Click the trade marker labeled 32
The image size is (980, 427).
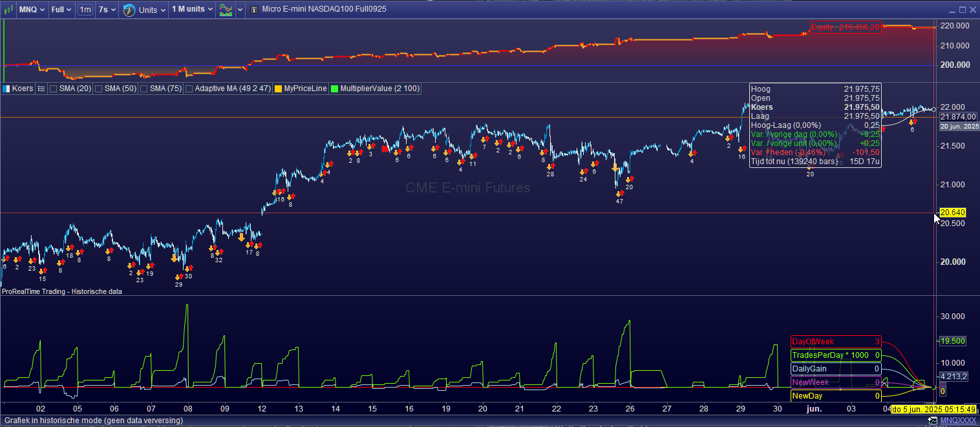click(218, 253)
